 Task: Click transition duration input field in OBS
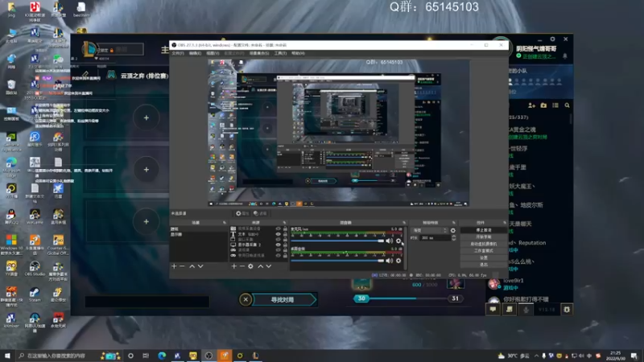point(435,237)
